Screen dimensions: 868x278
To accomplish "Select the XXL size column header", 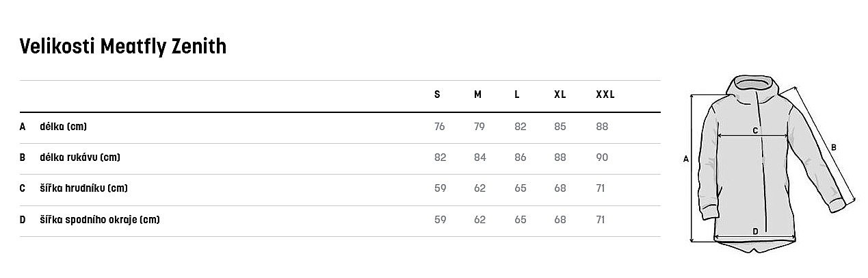I will [x=605, y=94].
